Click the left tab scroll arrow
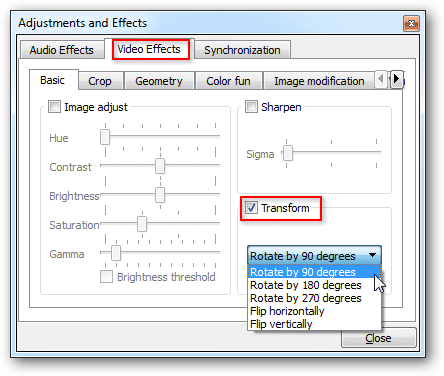444x376 pixels. 381,79
